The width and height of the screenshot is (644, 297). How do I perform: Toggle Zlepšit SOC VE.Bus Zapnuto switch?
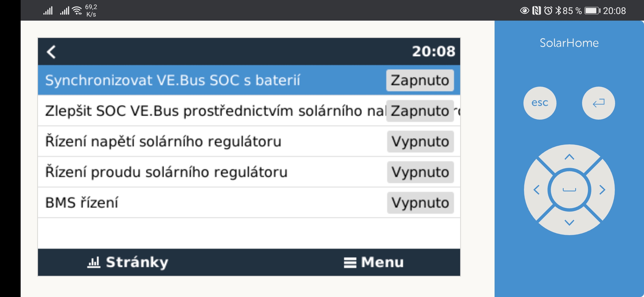click(420, 111)
